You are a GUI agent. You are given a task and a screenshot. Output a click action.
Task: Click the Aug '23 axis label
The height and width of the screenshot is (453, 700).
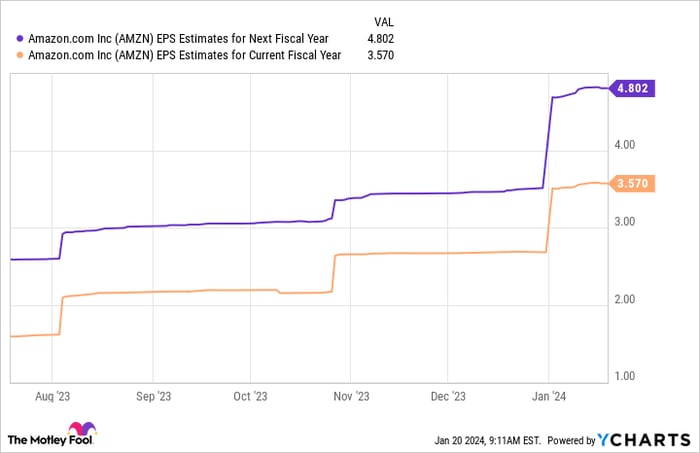coord(52,394)
